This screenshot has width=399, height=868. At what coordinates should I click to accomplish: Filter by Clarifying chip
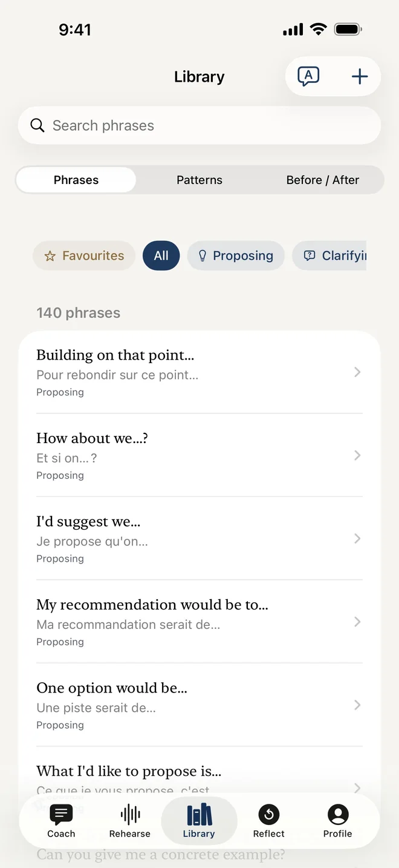pyautogui.click(x=329, y=255)
